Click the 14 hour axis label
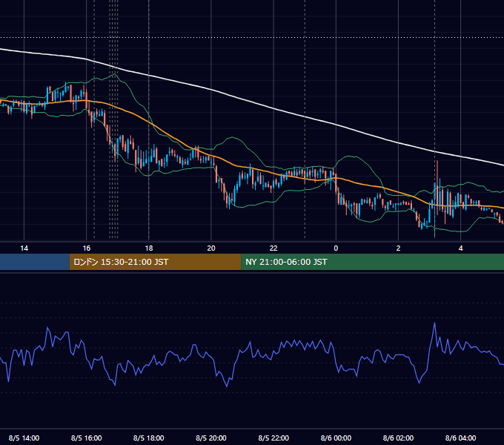 tap(24, 248)
